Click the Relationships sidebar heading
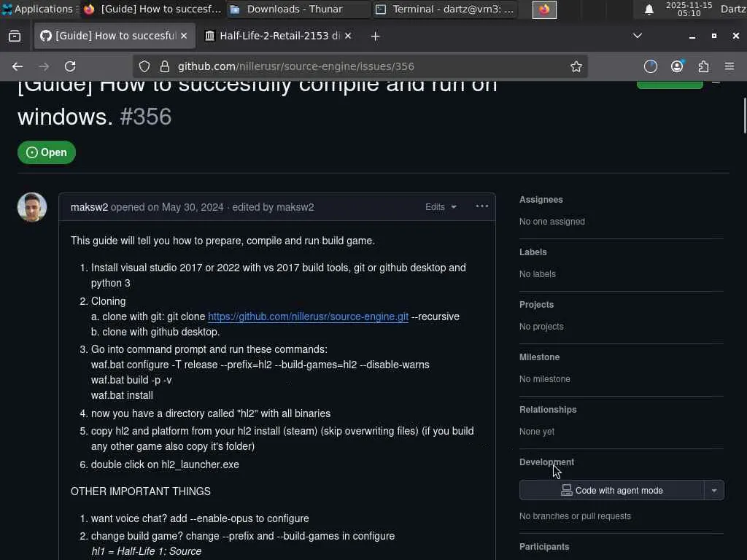This screenshot has height=560, width=747. (548, 410)
